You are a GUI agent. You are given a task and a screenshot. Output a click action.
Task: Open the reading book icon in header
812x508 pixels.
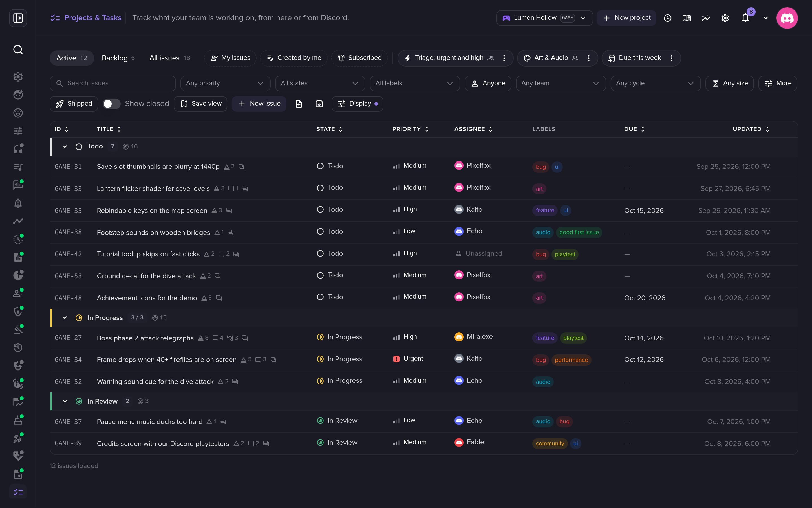click(x=687, y=18)
